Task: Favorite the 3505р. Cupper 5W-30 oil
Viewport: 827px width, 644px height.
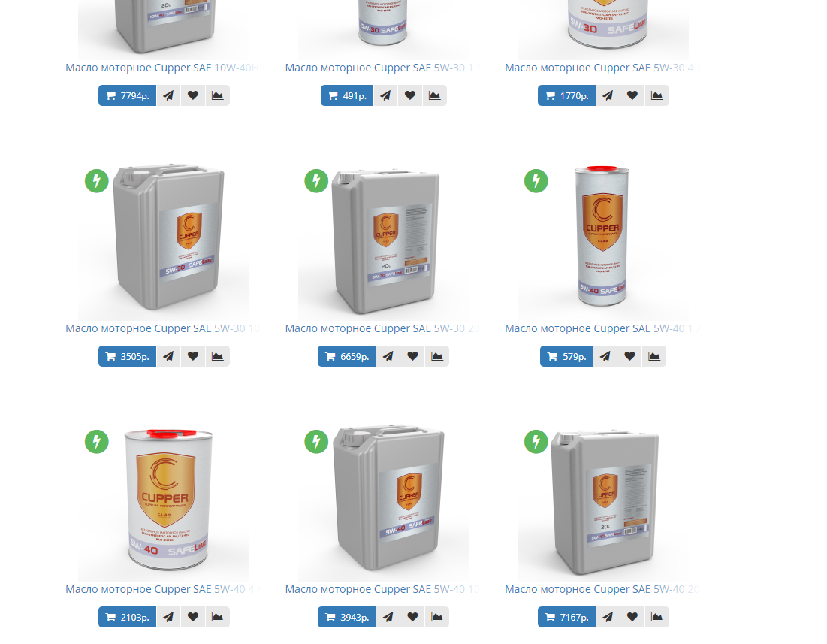Action: (x=193, y=356)
